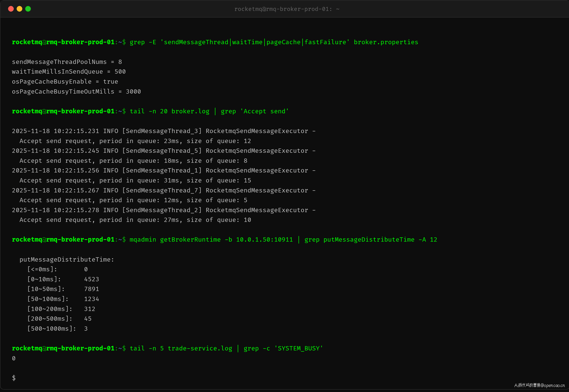Click the period in queue: 31ms line

click(135, 181)
